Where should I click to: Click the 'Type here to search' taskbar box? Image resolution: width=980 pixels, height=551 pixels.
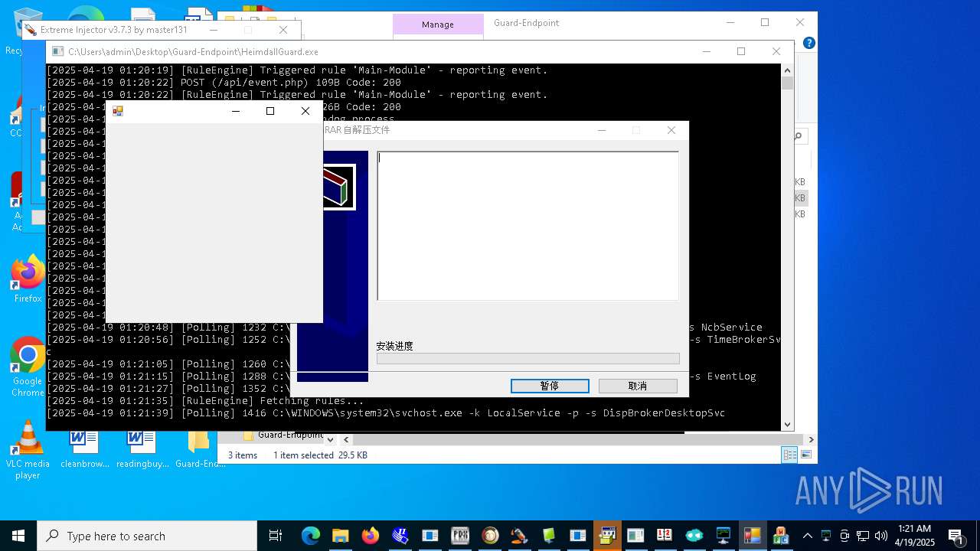tap(147, 536)
